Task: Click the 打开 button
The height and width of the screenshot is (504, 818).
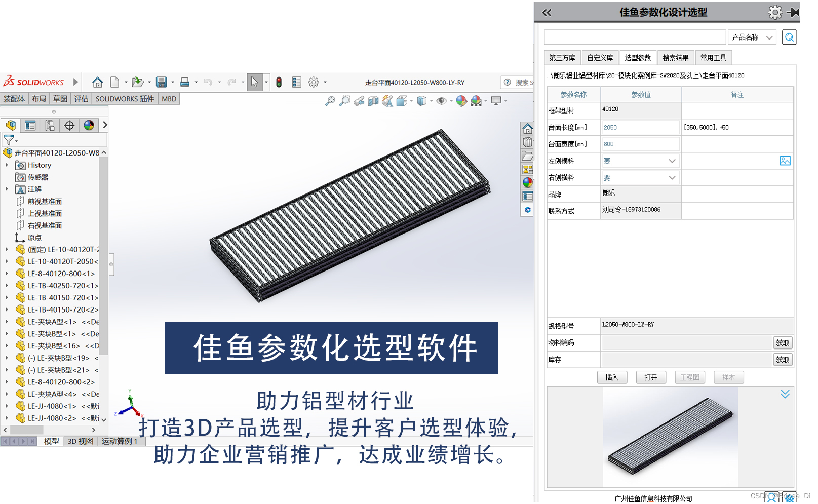Action: pyautogui.click(x=651, y=377)
